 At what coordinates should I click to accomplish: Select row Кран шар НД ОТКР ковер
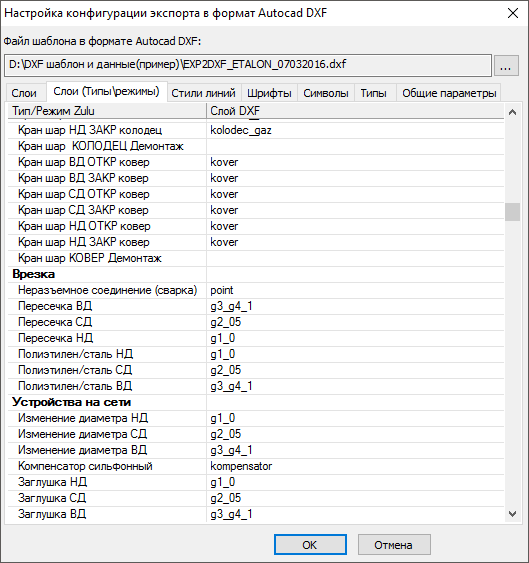pyautogui.click(x=256, y=226)
